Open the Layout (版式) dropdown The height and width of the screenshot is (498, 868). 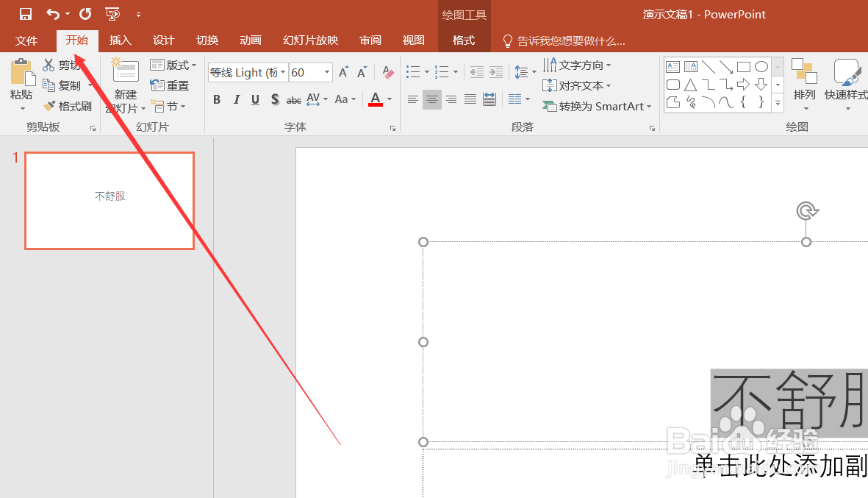(x=173, y=65)
